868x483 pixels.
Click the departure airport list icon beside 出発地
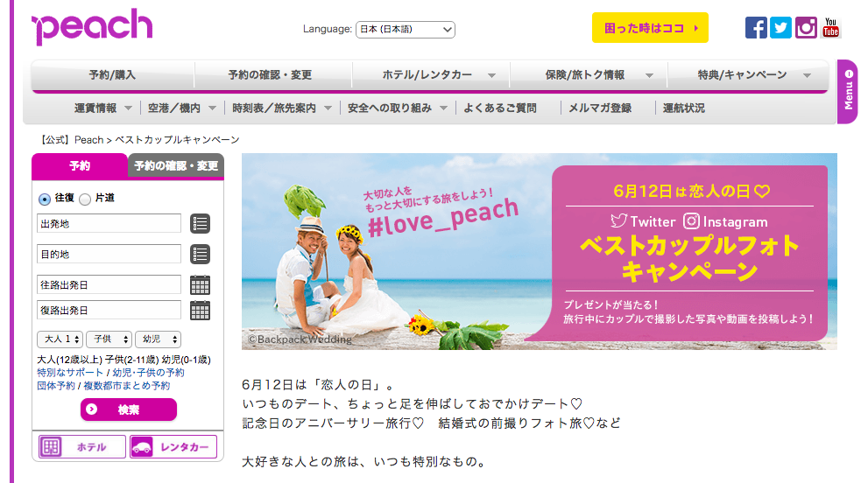pyautogui.click(x=200, y=224)
